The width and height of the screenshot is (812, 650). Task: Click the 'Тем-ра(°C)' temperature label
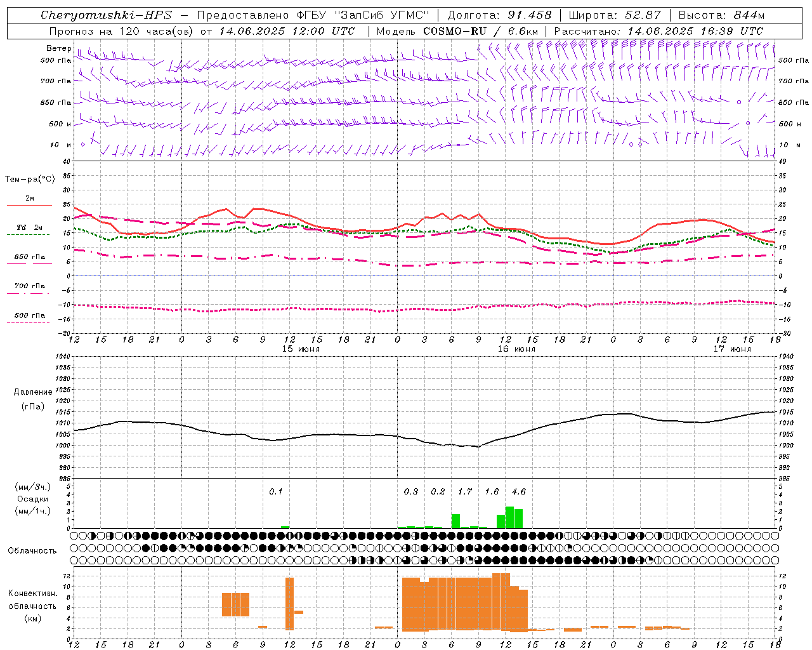pos(30,180)
